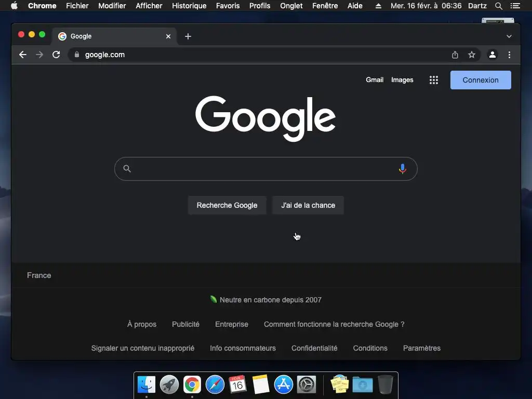
Task: Open the Google apps grid
Action: [434, 80]
